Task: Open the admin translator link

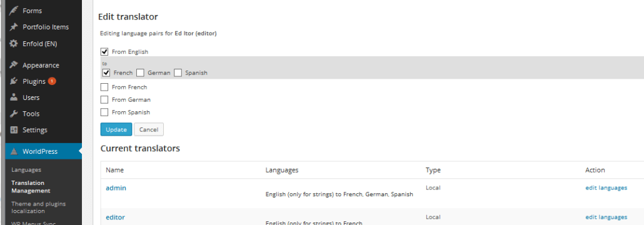Action: click(116, 188)
